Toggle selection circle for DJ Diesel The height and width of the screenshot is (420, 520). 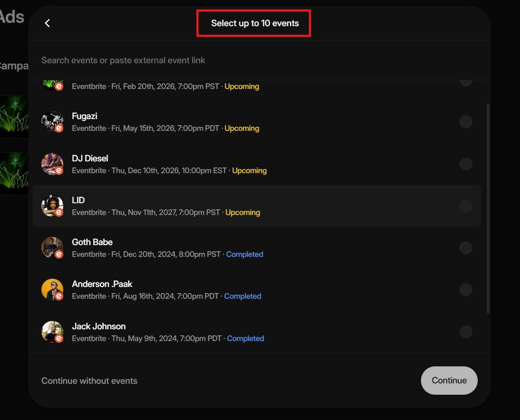pos(465,164)
